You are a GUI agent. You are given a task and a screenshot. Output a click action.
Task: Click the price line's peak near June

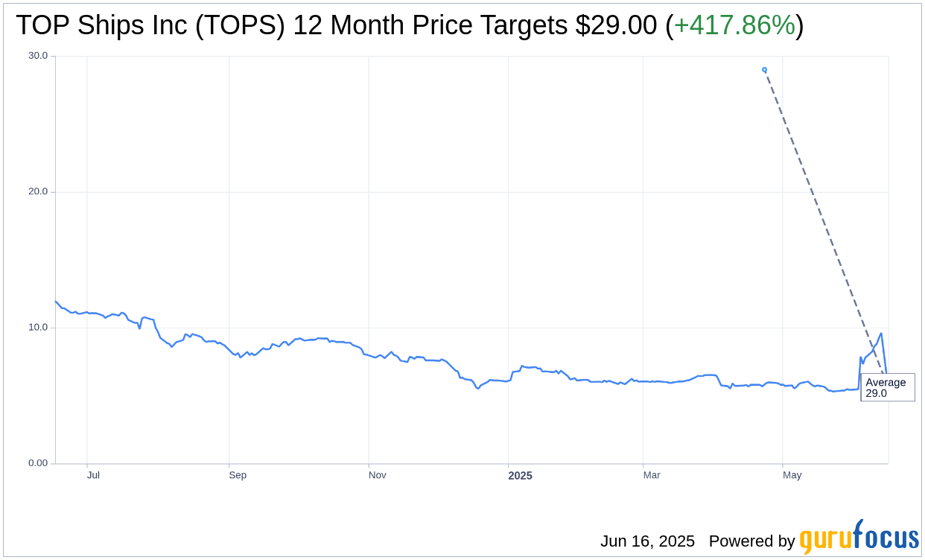pyautogui.click(x=881, y=334)
